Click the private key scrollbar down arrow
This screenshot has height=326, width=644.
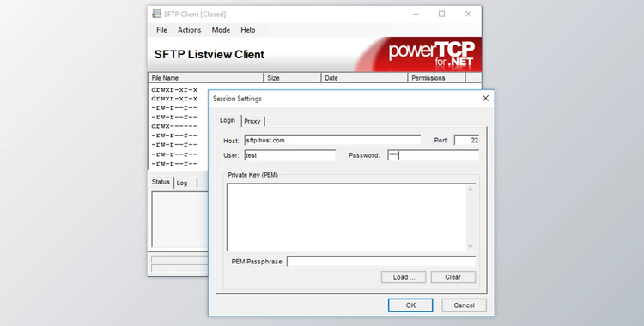point(471,246)
